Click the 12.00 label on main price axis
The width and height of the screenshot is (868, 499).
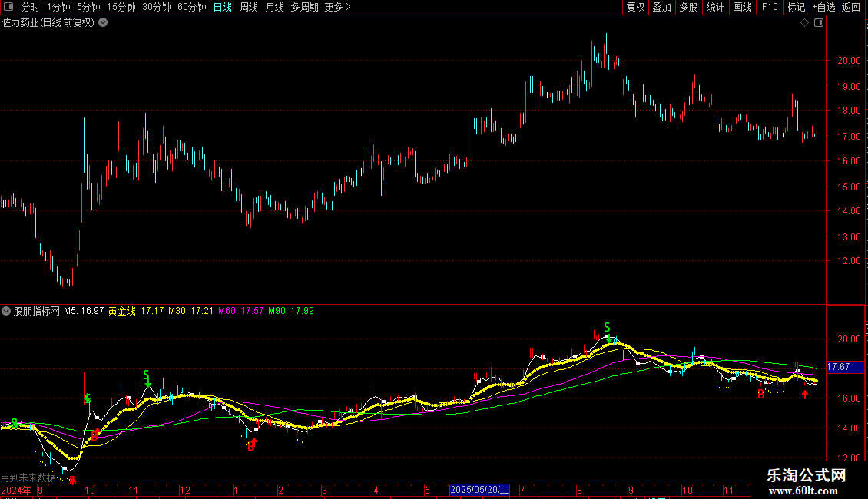849,260
